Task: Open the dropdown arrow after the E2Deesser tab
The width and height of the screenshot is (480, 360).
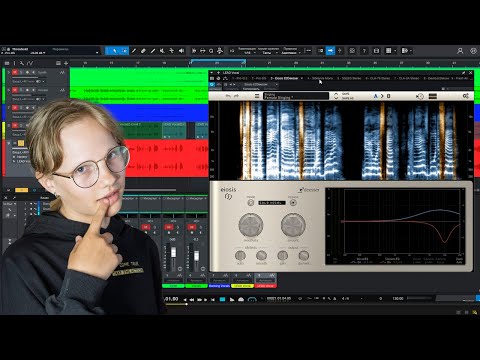Action: pos(302,78)
